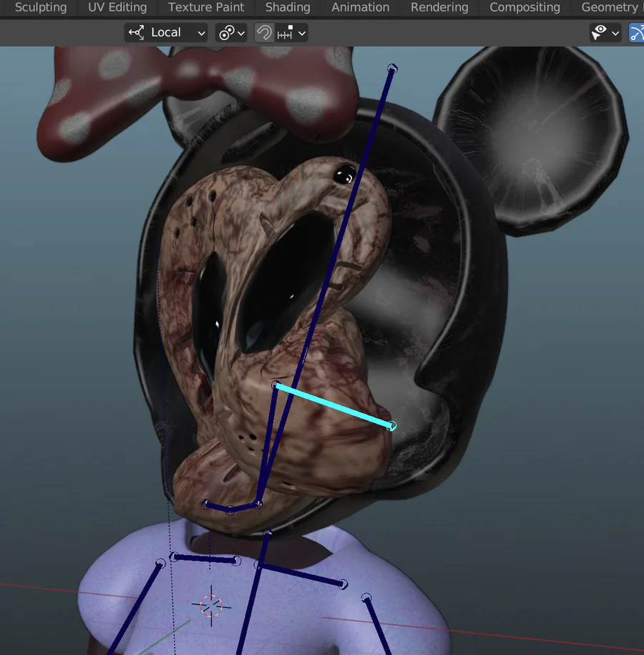
Task: Open the Geometry Nodes workspace tab
Action: tap(610, 8)
